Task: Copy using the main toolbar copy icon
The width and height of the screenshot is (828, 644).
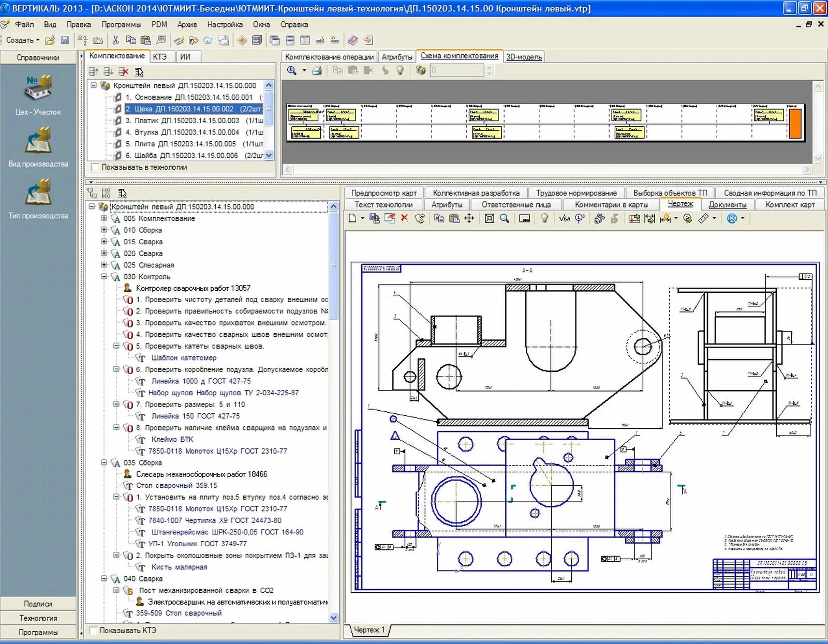Action: pyautogui.click(x=131, y=40)
